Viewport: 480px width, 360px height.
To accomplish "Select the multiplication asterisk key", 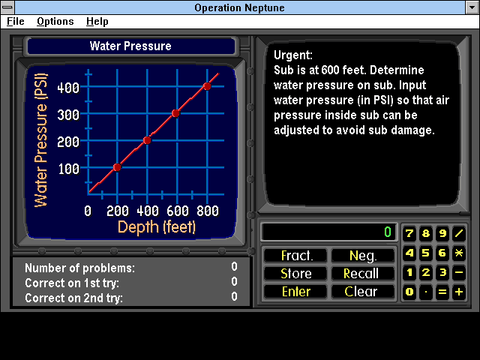I will tap(459, 253).
